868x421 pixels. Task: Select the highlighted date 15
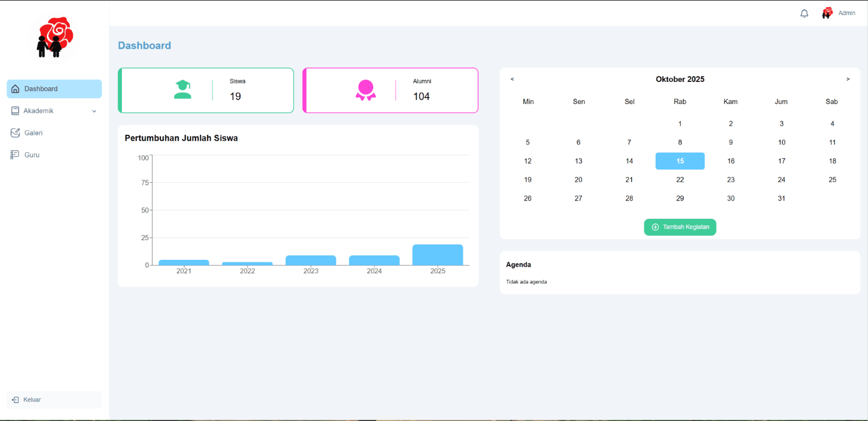click(x=680, y=161)
